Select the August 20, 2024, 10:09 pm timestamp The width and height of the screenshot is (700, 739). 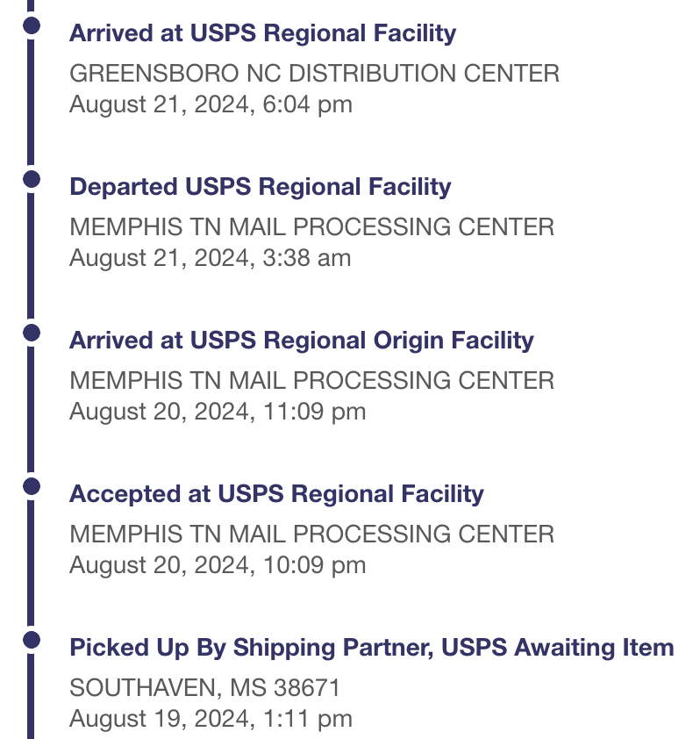point(217,565)
